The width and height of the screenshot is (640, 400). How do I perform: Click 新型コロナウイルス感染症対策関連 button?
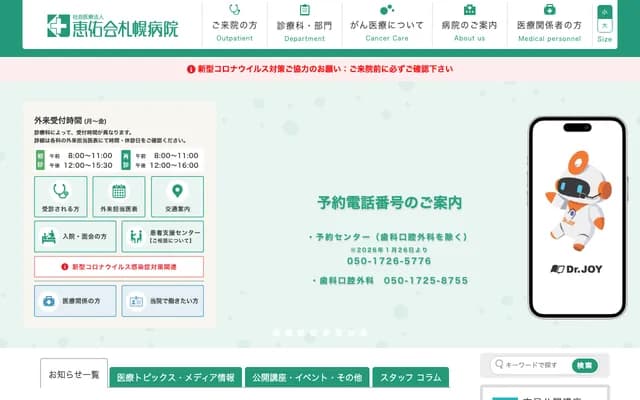click(x=119, y=267)
